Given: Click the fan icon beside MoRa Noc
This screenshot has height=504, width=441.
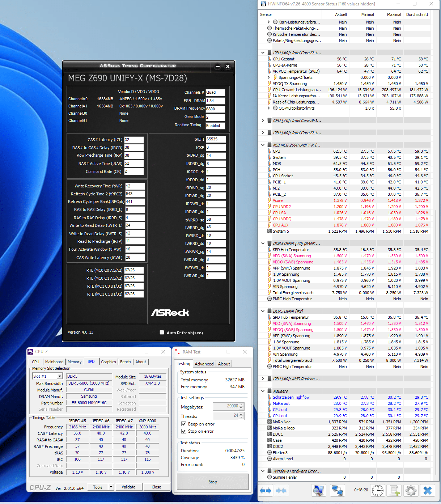Looking at the screenshot, I should pos(269,422).
